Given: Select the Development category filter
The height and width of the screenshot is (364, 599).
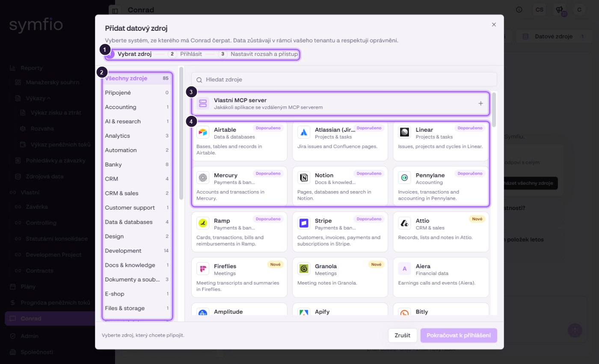Looking at the screenshot, I should (137, 251).
